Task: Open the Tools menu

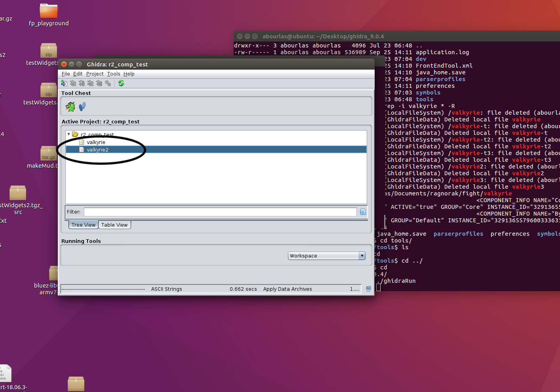Action: [113, 74]
